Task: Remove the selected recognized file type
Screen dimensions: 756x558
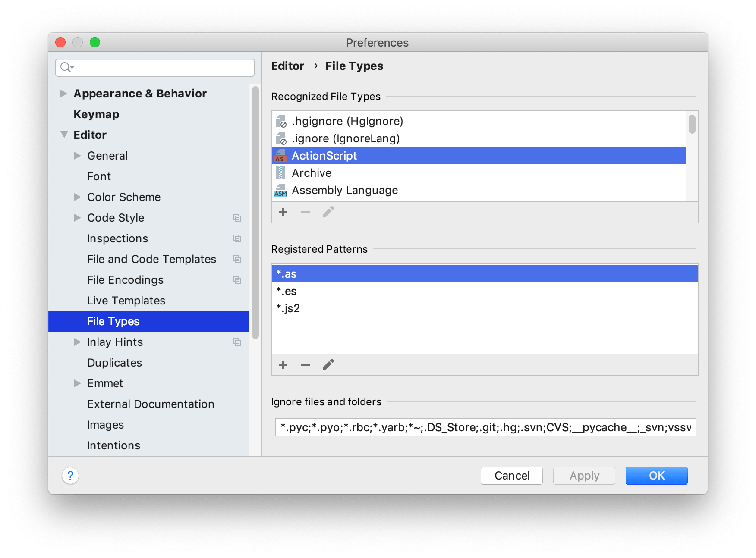Action: [306, 212]
